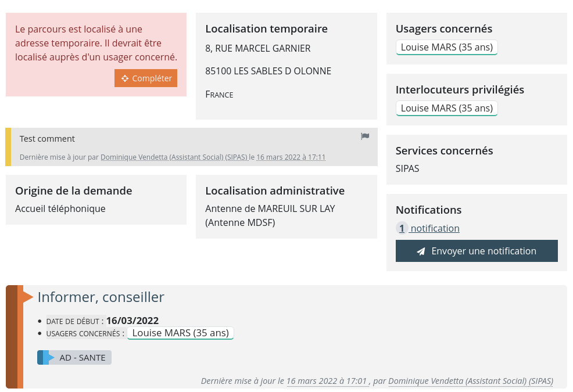This screenshot has width=573, height=392.
Task: Open Louise MARS in the Informer, conseiller section
Action: click(x=180, y=333)
